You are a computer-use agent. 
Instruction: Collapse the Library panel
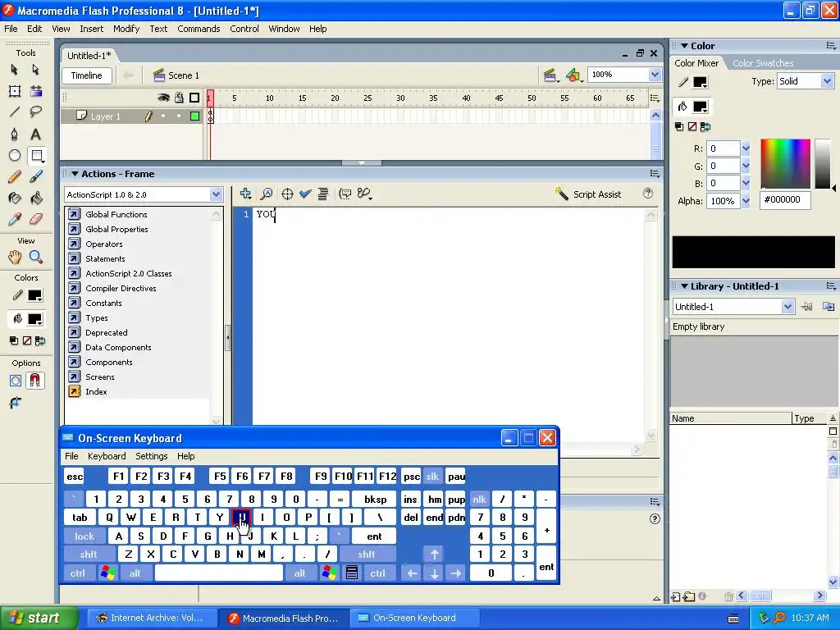684,286
